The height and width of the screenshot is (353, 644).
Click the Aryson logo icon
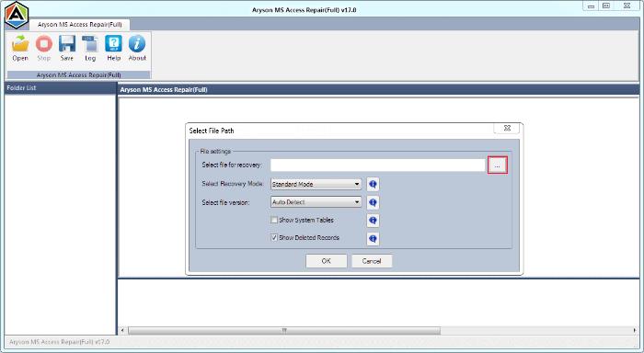tap(17, 16)
